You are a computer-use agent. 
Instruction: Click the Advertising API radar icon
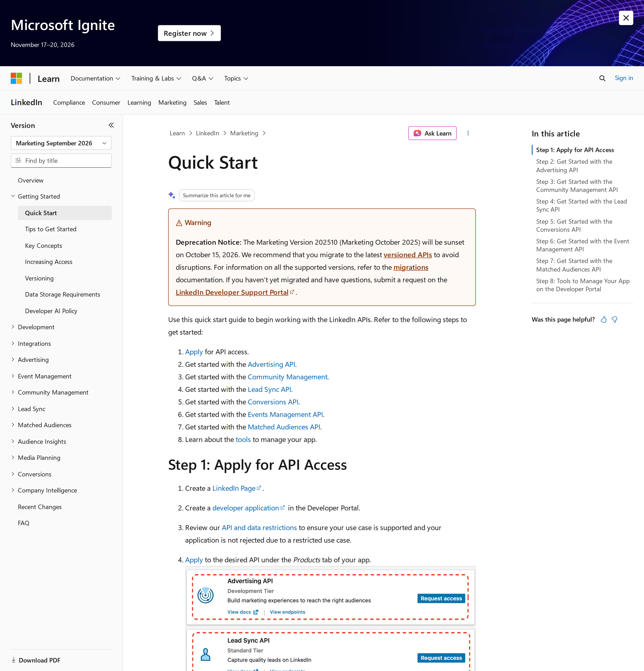tap(206, 595)
